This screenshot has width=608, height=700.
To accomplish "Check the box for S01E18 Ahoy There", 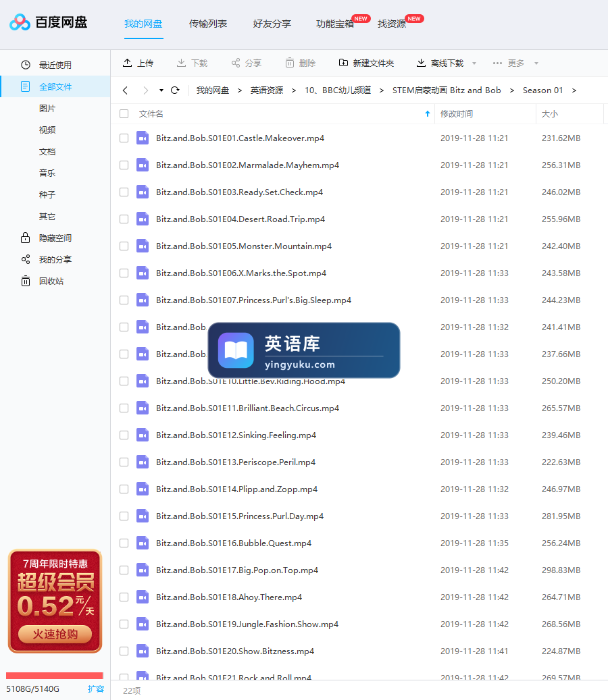I will coord(124,597).
